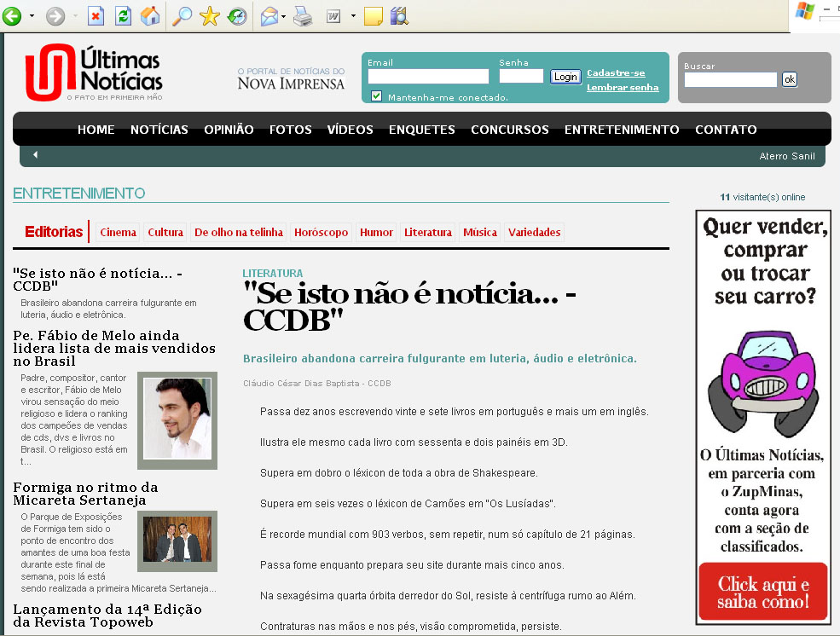
Task: Refresh the page with the Refresh icon
Action: click(x=123, y=15)
